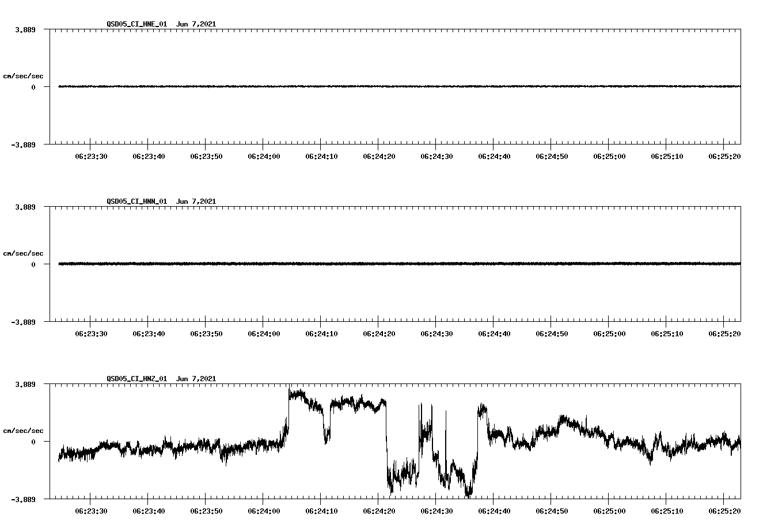Click 06:23:50 time label under HNE plot
Image resolution: width=782 pixels, height=532 pixels.
(x=206, y=157)
